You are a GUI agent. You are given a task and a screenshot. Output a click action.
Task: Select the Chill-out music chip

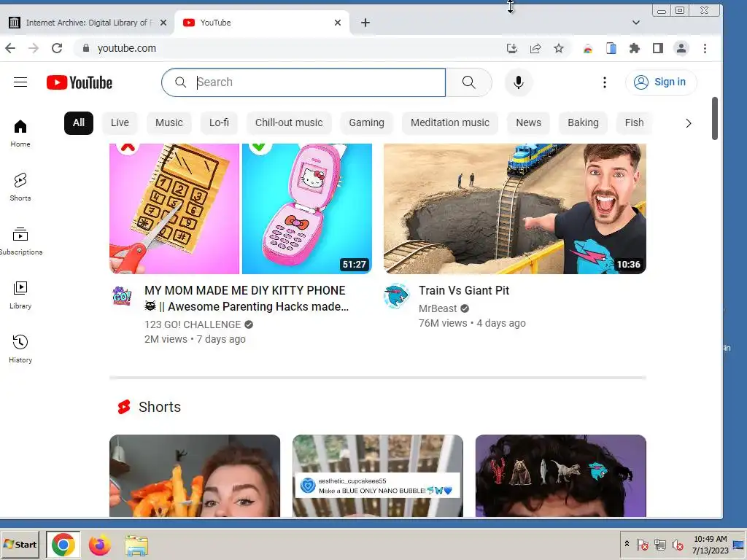pyautogui.click(x=289, y=122)
